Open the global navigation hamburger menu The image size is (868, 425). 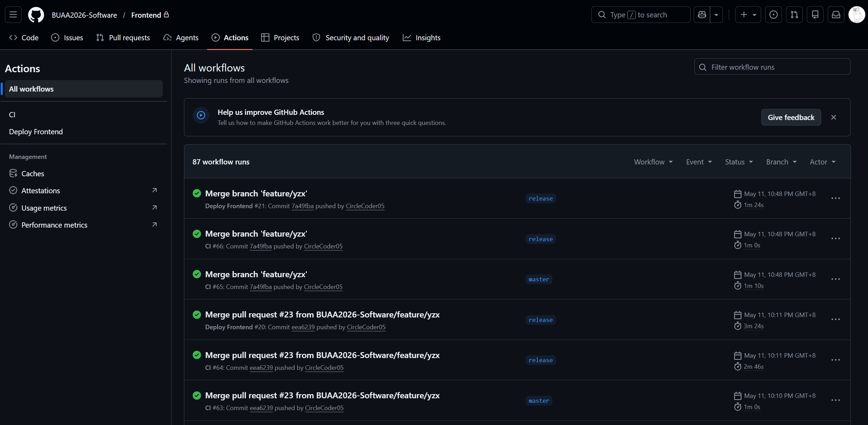(13, 15)
